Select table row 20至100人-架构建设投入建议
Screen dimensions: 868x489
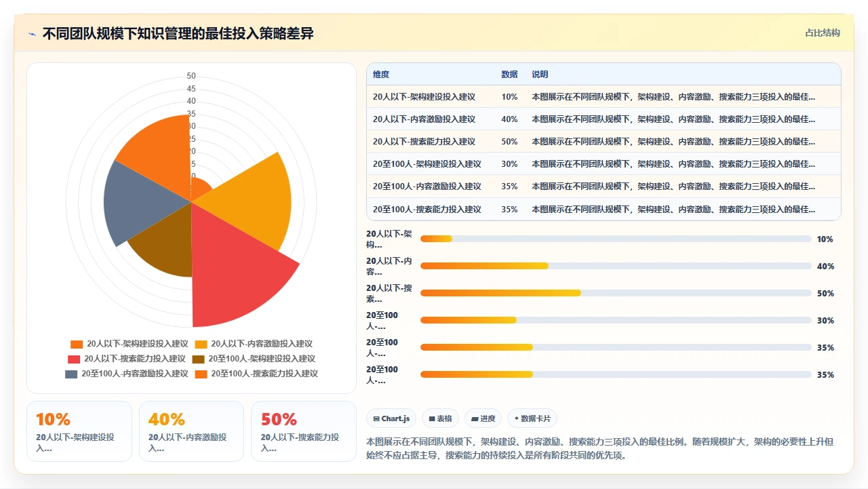pos(604,164)
